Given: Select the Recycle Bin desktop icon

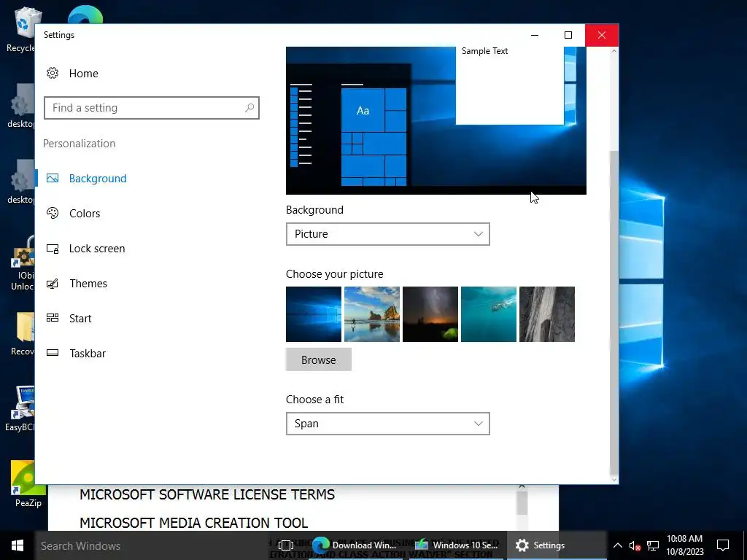Looking at the screenshot, I should click(x=21, y=29).
